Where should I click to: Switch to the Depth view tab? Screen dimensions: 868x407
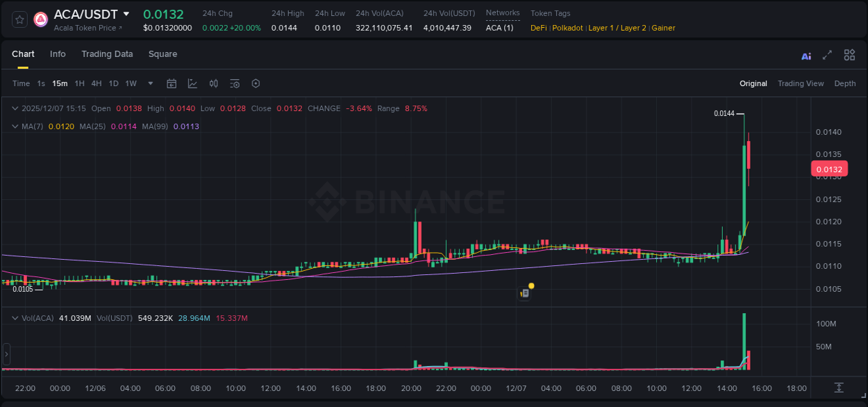[x=845, y=83]
